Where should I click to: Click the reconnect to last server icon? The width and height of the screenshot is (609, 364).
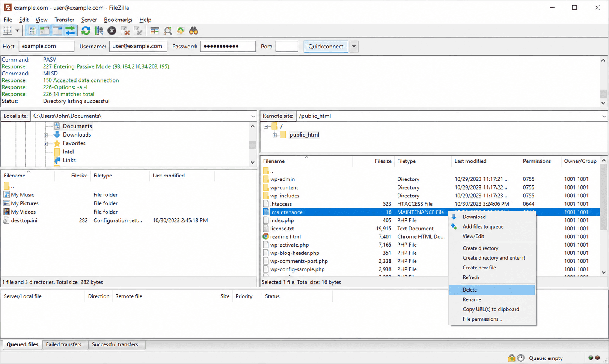pos(138,31)
